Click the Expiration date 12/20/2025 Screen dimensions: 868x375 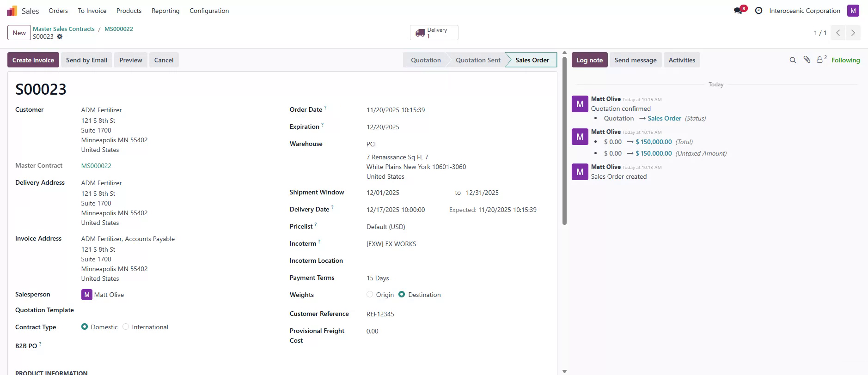coord(383,127)
